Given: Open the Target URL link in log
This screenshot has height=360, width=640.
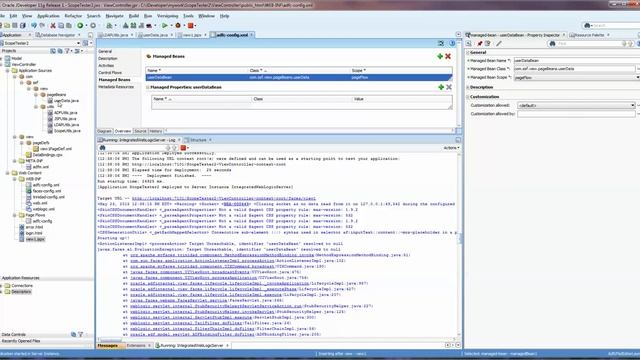Looking at the screenshot, I should click(x=224, y=198).
